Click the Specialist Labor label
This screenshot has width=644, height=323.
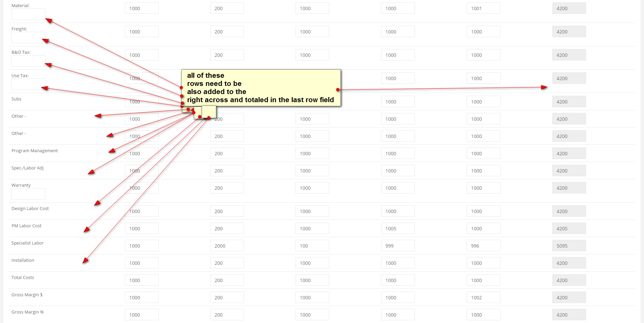(x=27, y=243)
